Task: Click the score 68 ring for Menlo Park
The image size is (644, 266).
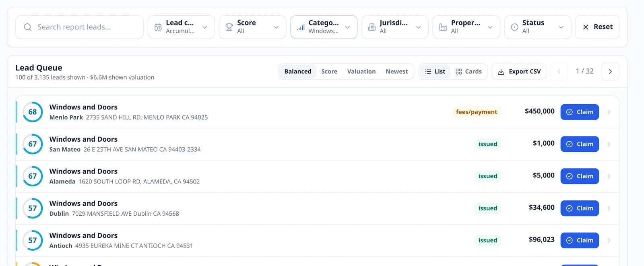Action: (33, 112)
